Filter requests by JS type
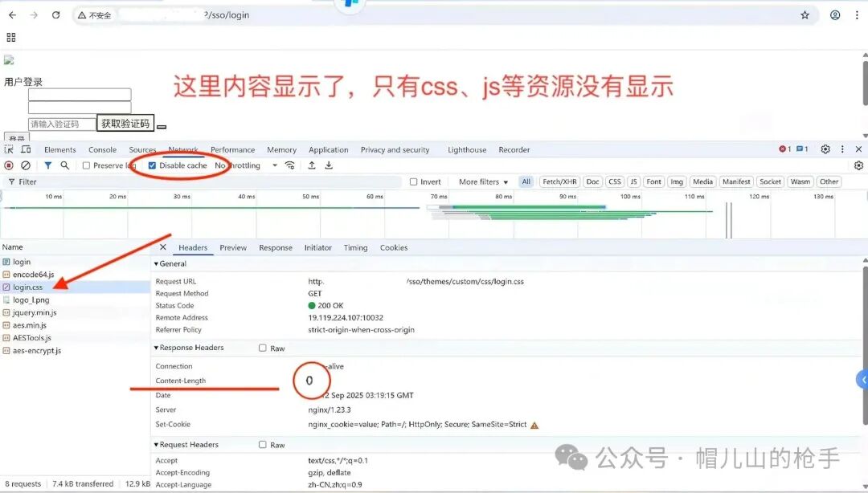 (634, 181)
